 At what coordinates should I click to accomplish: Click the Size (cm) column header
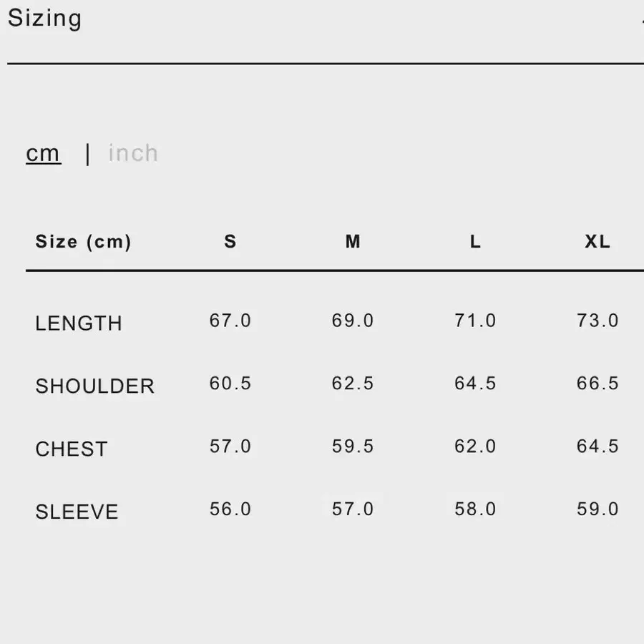(x=83, y=242)
